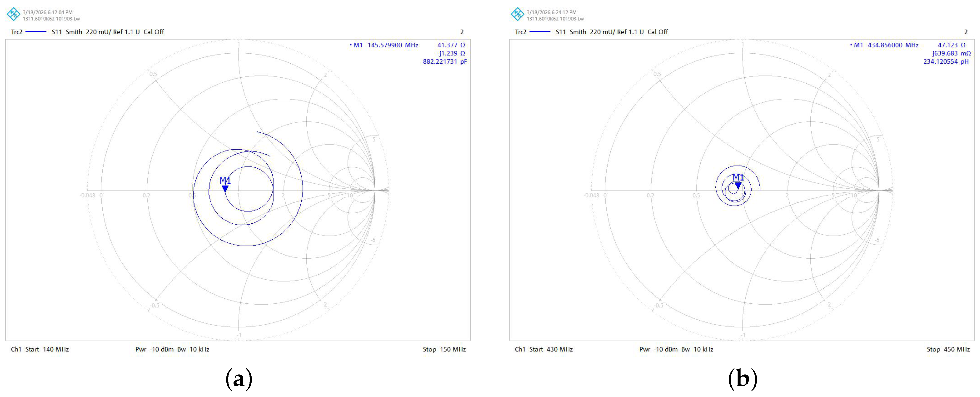Image resolution: width=980 pixels, height=397 pixels.
Task: Select marker M1 triangle on left Smith chart
Action: tap(225, 188)
